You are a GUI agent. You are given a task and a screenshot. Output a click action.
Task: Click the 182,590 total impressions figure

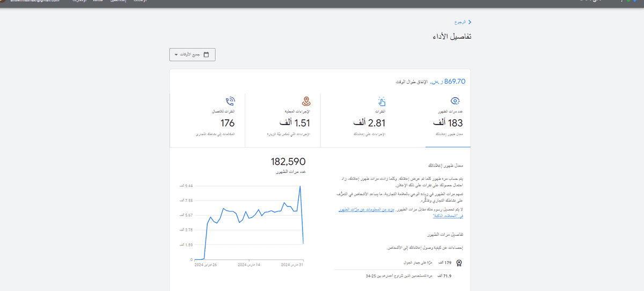click(288, 161)
